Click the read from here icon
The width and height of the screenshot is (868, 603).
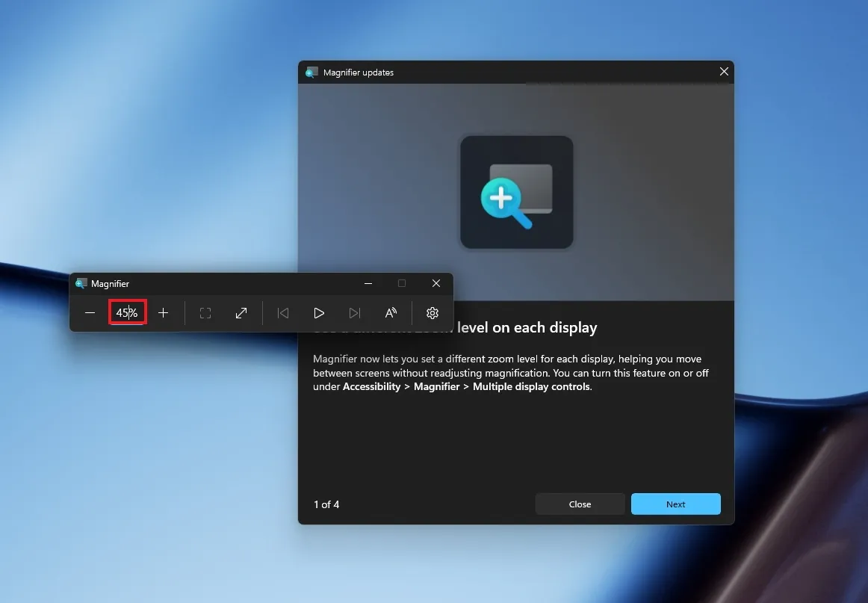(391, 313)
